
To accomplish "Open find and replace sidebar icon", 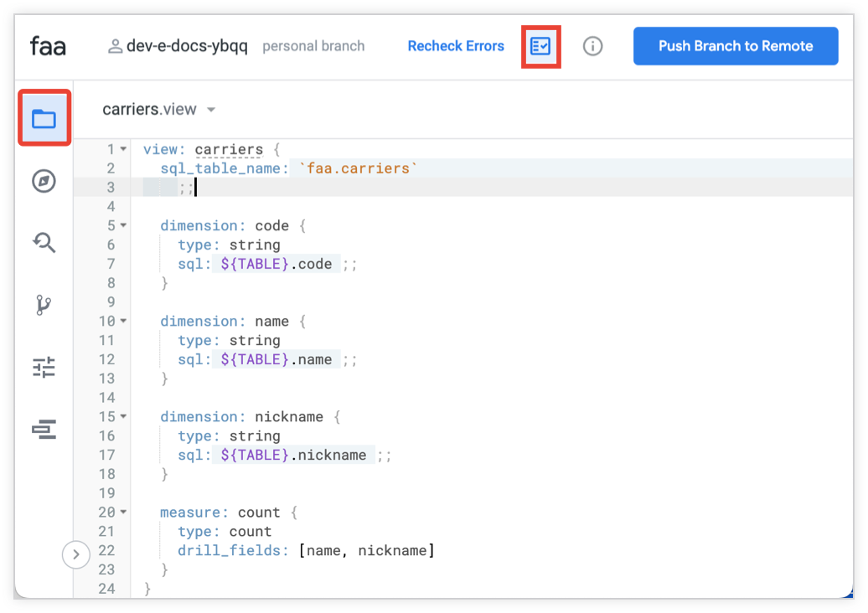I will pos(44,243).
